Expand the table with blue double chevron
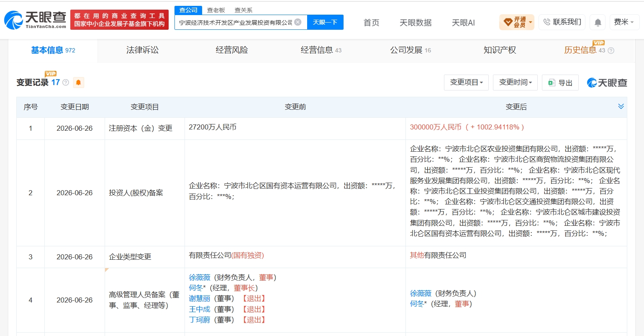Viewport: 644px width, 336px height. pos(621,106)
